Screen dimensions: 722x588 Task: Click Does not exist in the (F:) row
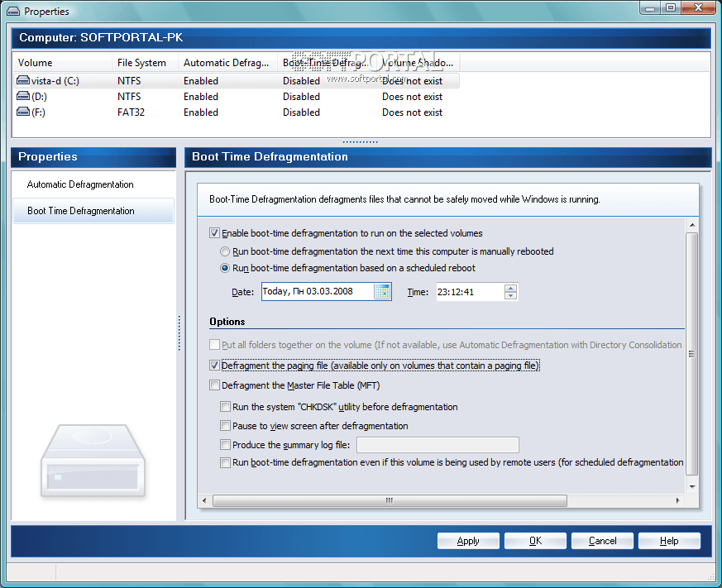click(412, 112)
